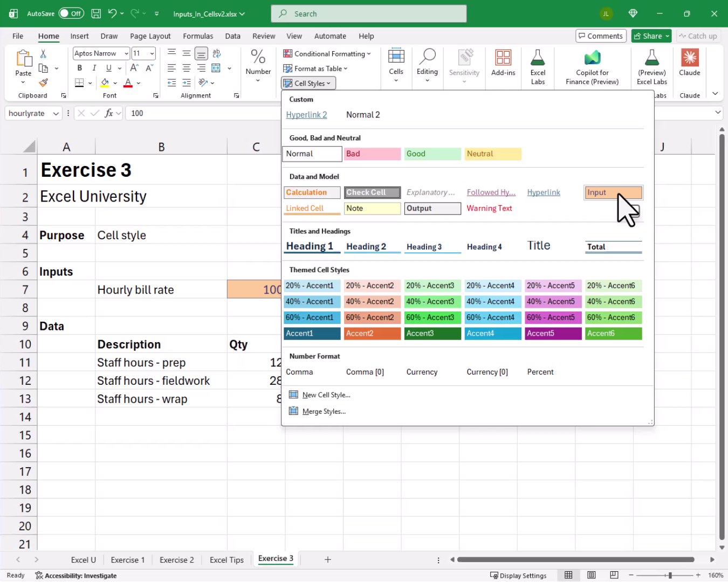
Task: Toggle Italic formatting
Action: tap(94, 68)
